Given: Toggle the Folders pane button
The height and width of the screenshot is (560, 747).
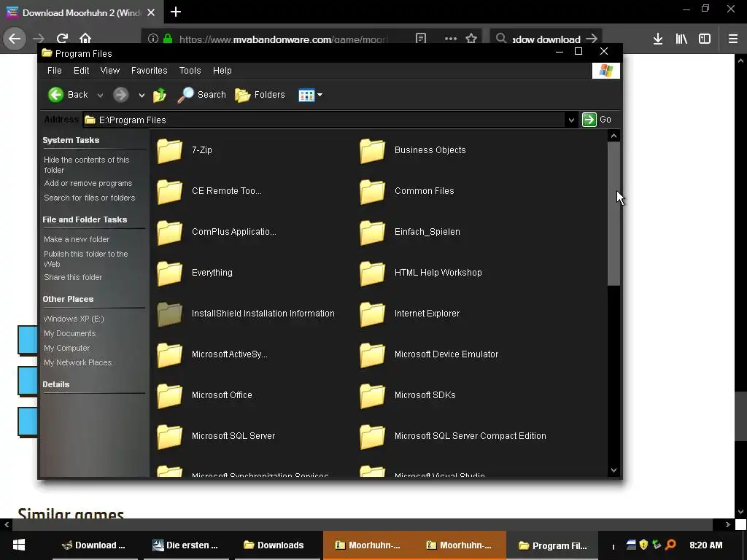Looking at the screenshot, I should pos(260,95).
